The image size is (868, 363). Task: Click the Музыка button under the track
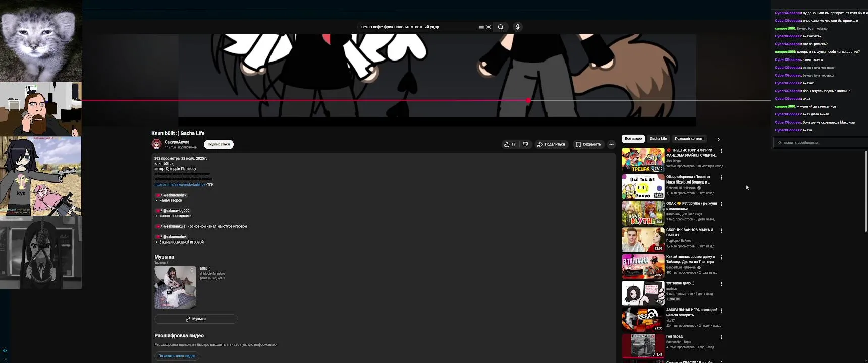coord(196,319)
